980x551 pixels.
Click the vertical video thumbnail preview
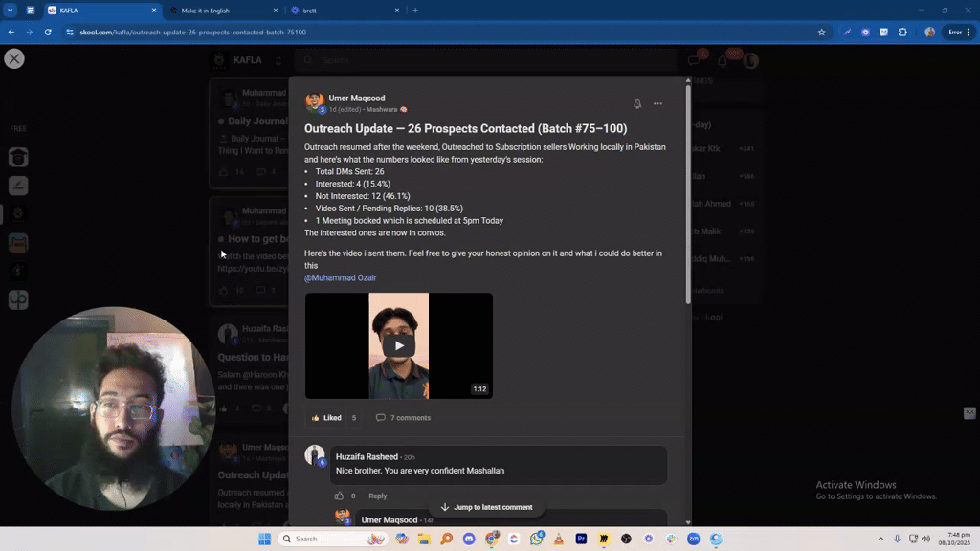pos(399,345)
